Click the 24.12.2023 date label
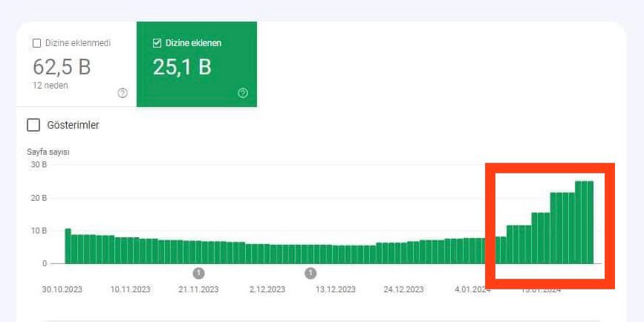644x322 pixels. (404, 289)
